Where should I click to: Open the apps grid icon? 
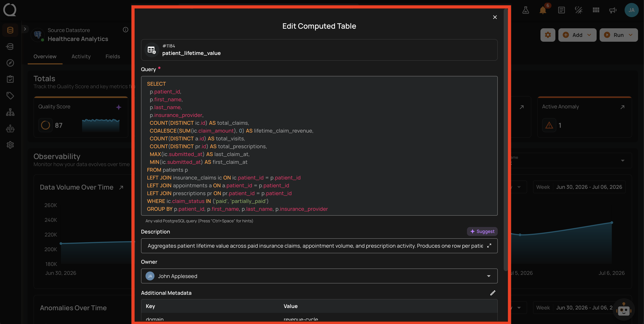[x=596, y=10]
